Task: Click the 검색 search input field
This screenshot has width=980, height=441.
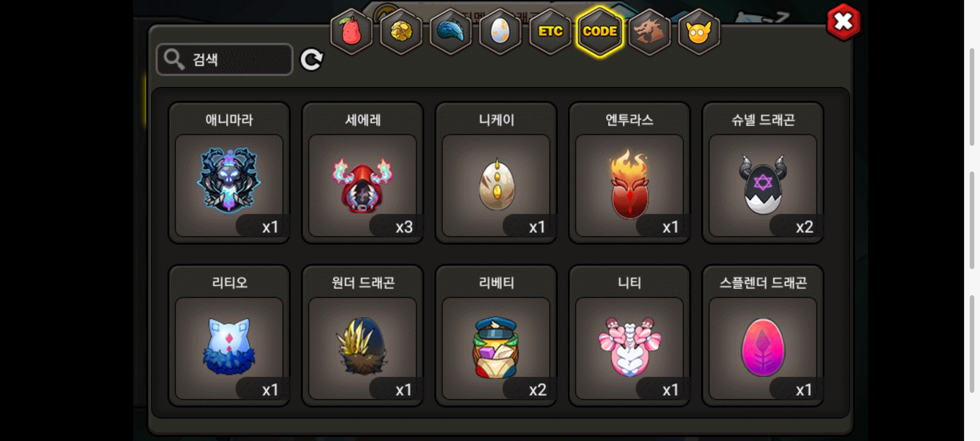Action: pos(225,60)
